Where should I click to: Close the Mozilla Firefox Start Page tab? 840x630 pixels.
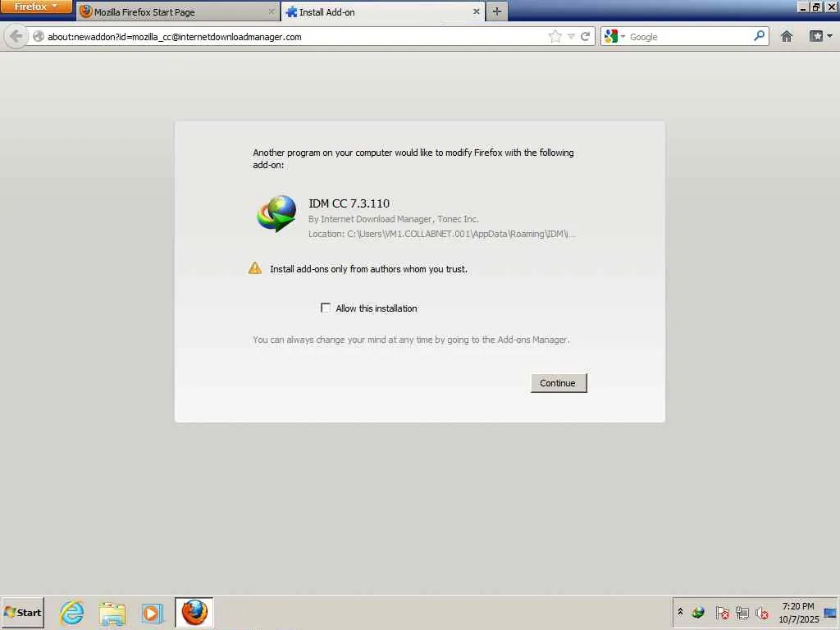(271, 11)
